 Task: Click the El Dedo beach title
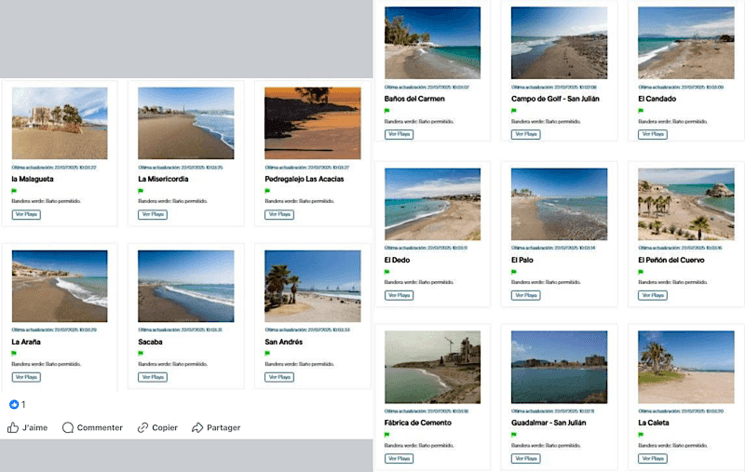pyautogui.click(x=397, y=260)
